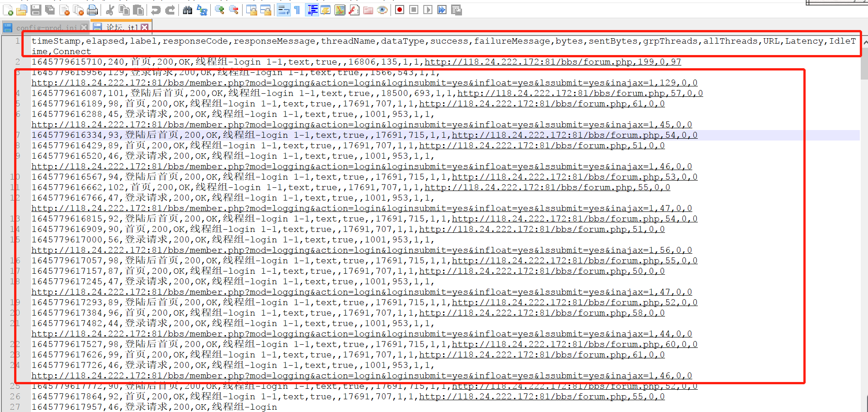Place cursor at timestamp 1645779617957
868x412 pixels.
(67, 407)
